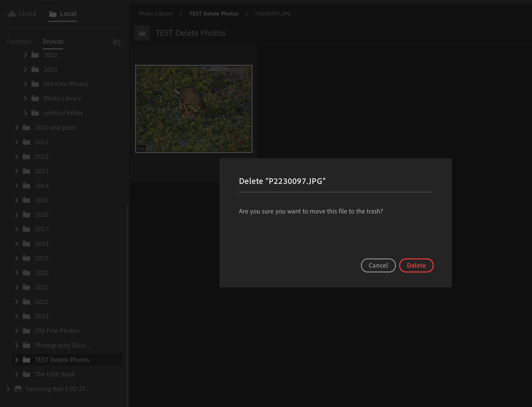The width and height of the screenshot is (532, 407).
Task: Expand the Samsung 860 EVO drive tree
Action: tap(8, 389)
